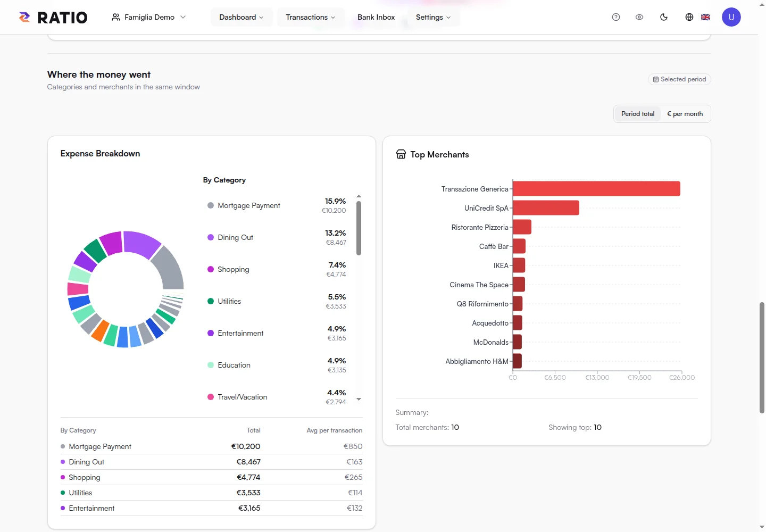Click the Selected period badge
This screenshot has width=766, height=532.
(679, 79)
